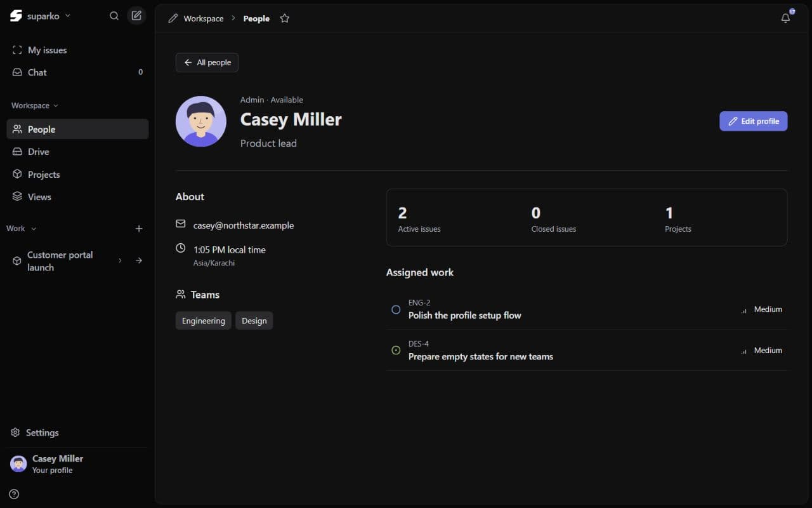Open Projects in sidebar
This screenshot has height=508, width=812.
[x=77, y=175]
